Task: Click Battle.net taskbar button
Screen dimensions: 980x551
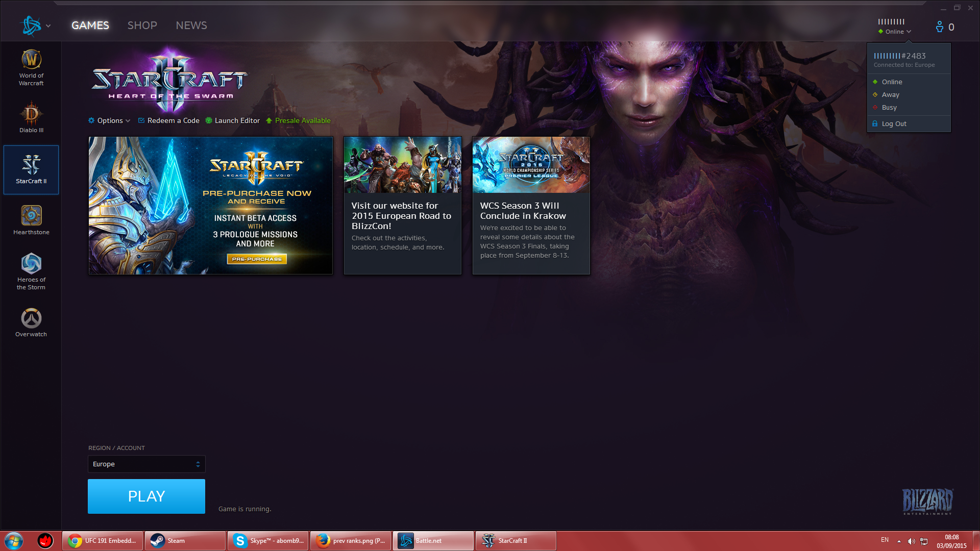Action: pyautogui.click(x=433, y=540)
